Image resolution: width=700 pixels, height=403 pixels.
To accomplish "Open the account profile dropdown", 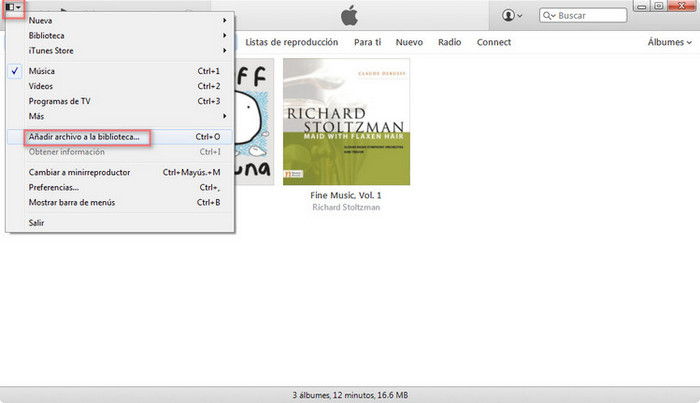I will (x=512, y=15).
